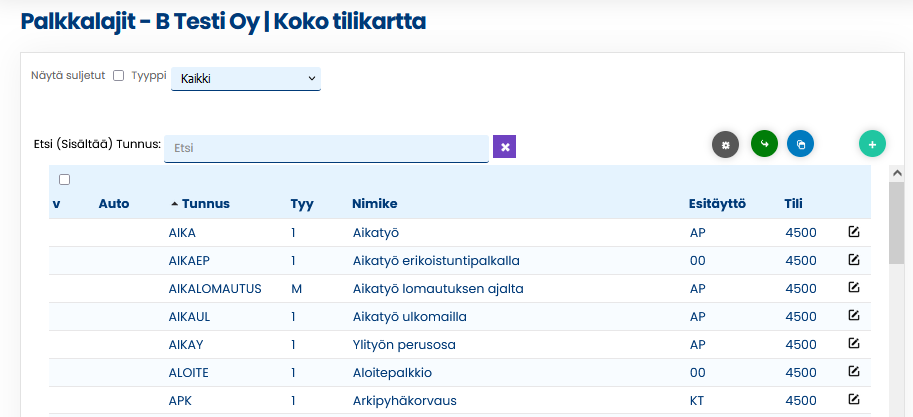This screenshot has width=913, height=417.
Task: Toggle the select-all checkbox in table header
Action: point(65,180)
